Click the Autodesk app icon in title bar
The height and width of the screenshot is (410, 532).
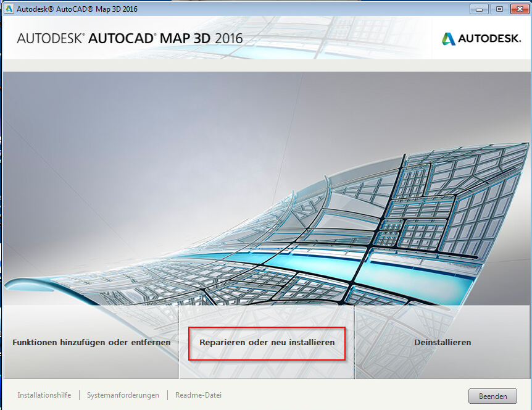[9, 9]
